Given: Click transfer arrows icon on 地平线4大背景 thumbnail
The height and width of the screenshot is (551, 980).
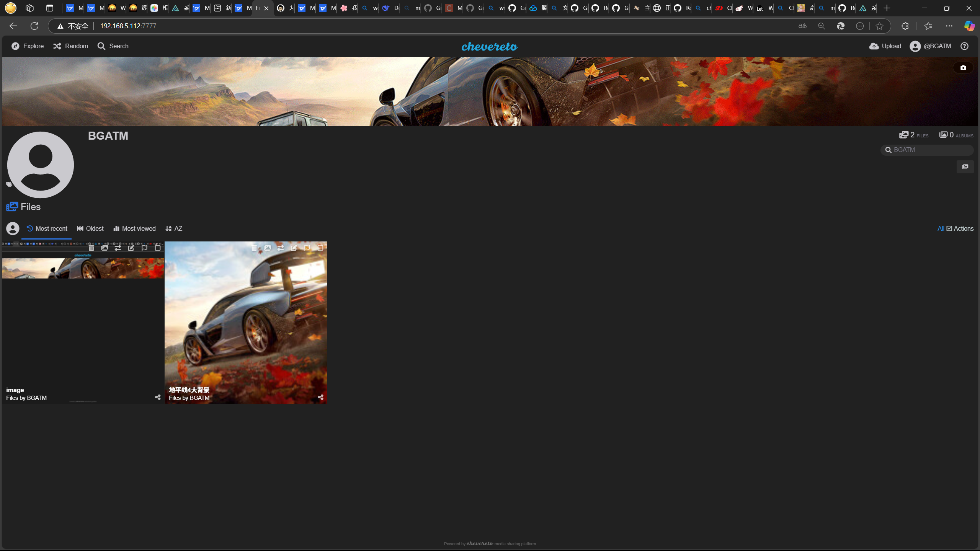Looking at the screenshot, I should (281, 248).
